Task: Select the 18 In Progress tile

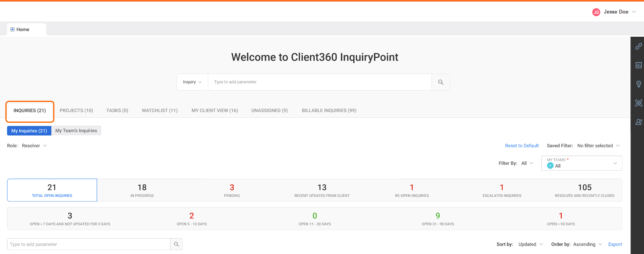Action: pyautogui.click(x=142, y=190)
